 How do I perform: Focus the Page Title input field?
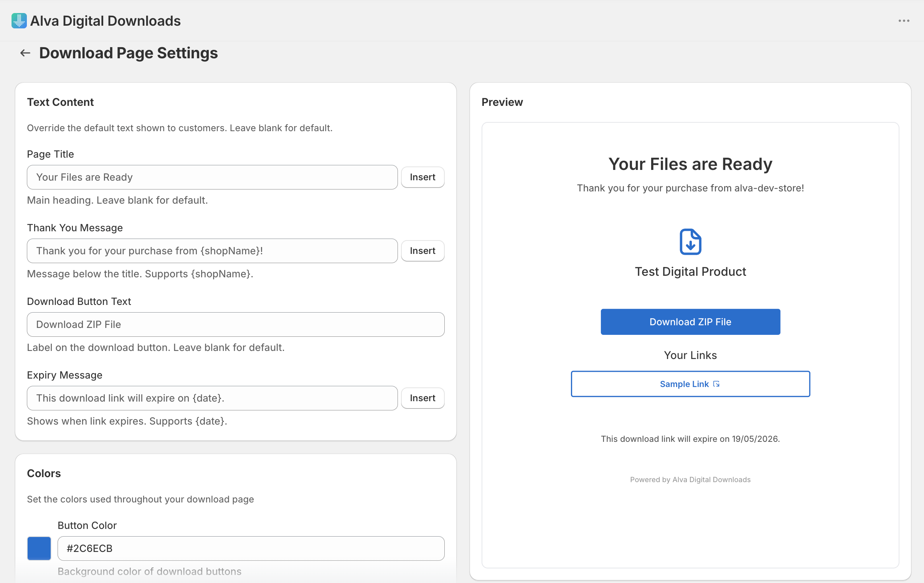coord(212,177)
